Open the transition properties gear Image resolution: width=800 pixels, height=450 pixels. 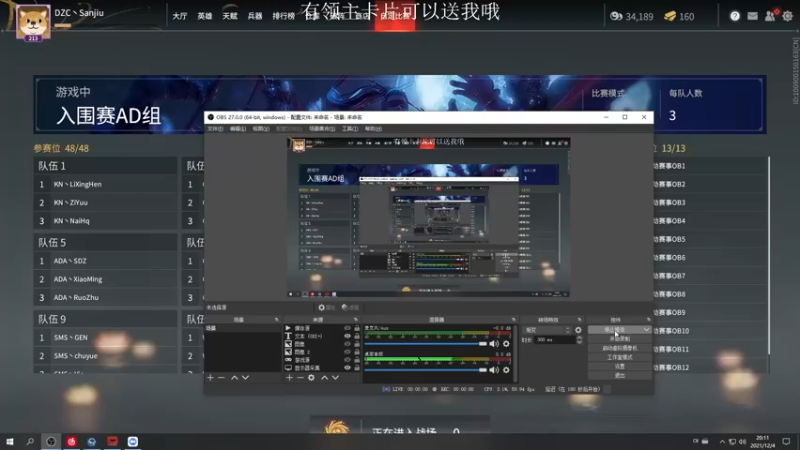578,330
